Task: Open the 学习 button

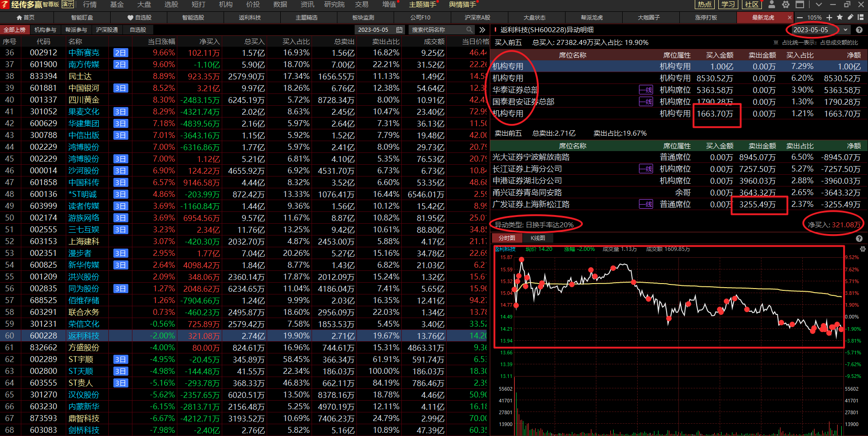Action: 728,5
